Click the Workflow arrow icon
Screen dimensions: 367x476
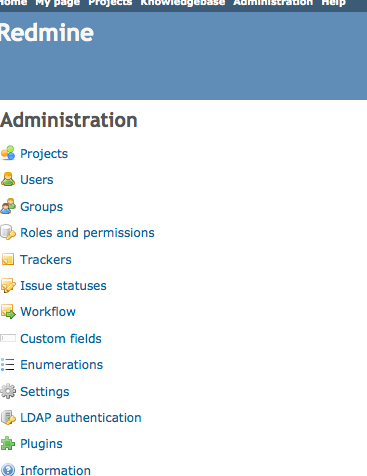pyautogui.click(x=8, y=312)
